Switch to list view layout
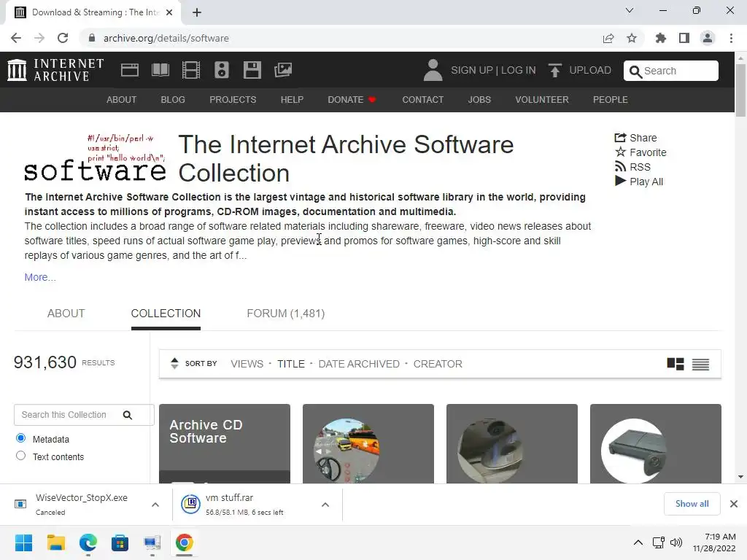The image size is (747, 560). [700, 365]
